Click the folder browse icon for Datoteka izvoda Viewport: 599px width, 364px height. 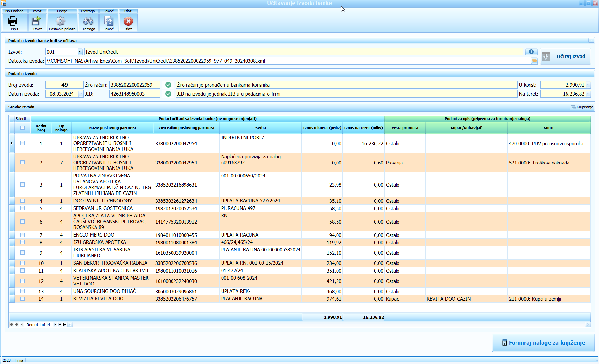[534, 61]
